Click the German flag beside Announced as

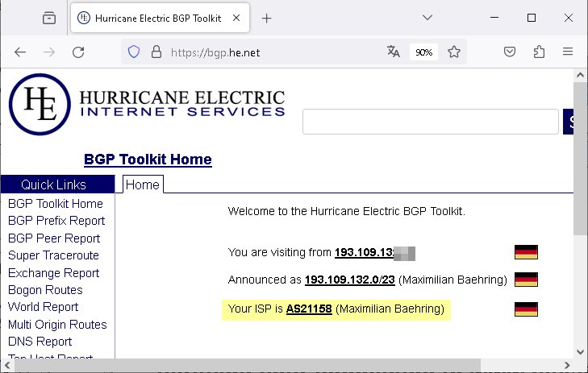(526, 280)
